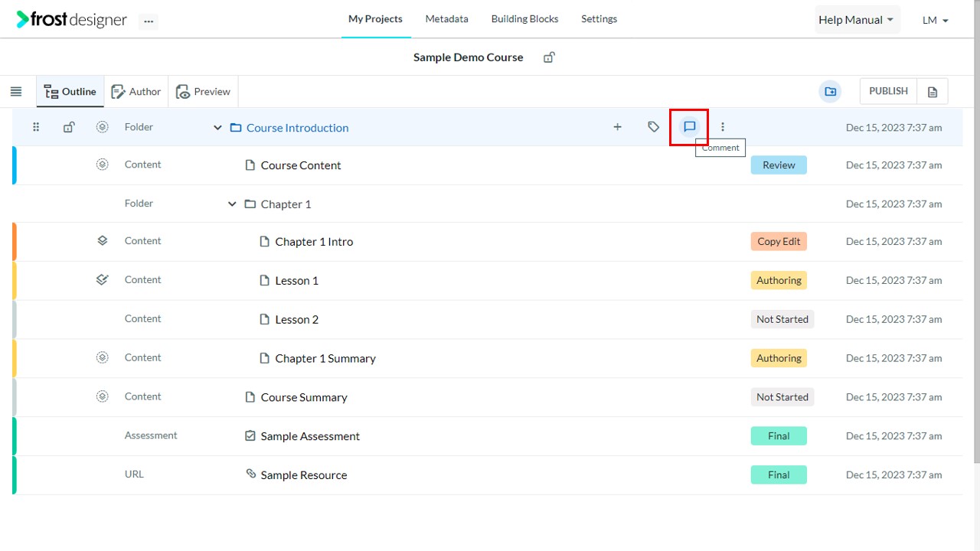Image resolution: width=980 pixels, height=551 pixels.
Task: Click the page icon beside Course Content
Action: pos(250,165)
